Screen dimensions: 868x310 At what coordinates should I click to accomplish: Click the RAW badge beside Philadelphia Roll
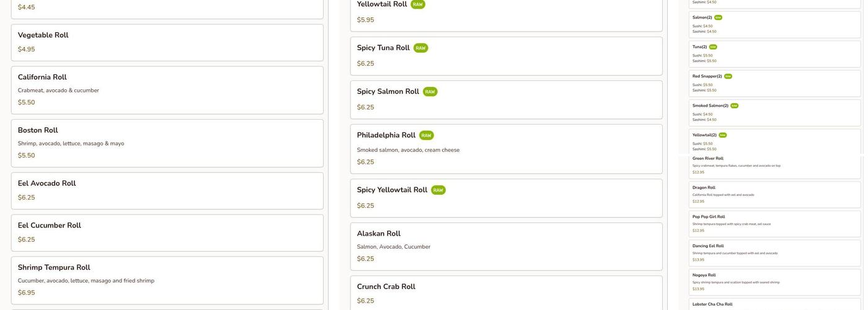(426, 136)
